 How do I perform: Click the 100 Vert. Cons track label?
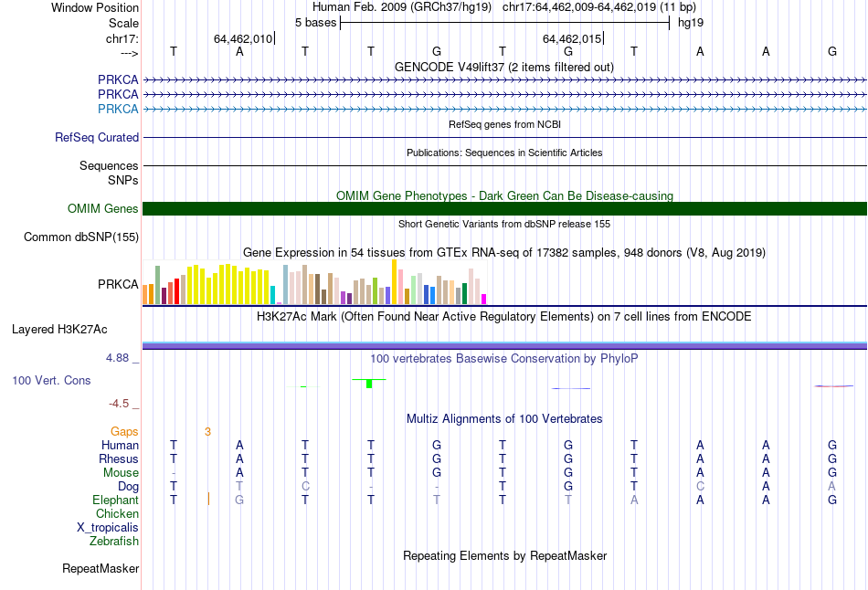(x=51, y=380)
